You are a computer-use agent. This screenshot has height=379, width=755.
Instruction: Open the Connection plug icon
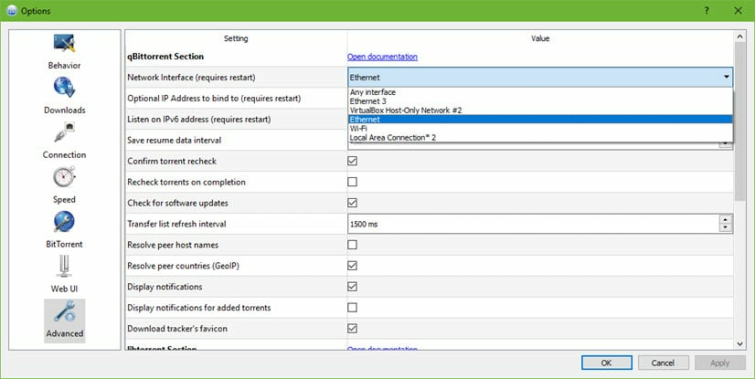point(64,132)
